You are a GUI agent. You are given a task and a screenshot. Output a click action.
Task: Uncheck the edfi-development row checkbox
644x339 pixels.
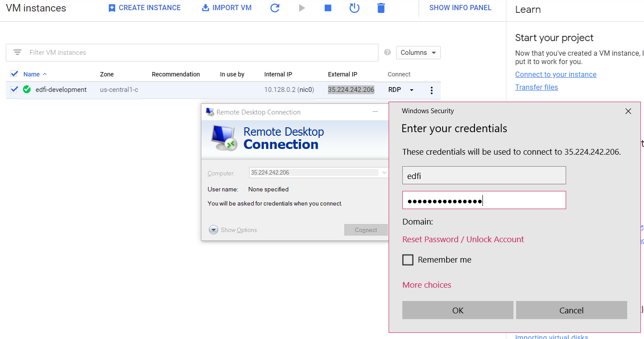click(x=14, y=89)
